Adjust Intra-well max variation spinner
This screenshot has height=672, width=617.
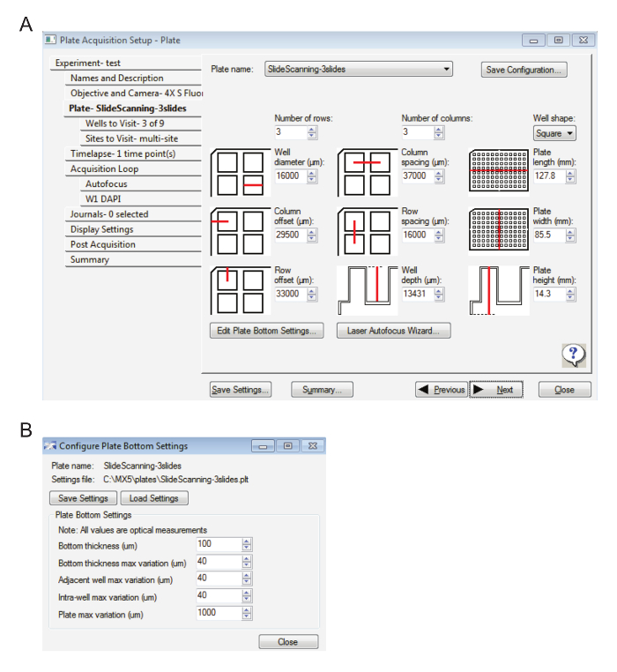click(247, 595)
